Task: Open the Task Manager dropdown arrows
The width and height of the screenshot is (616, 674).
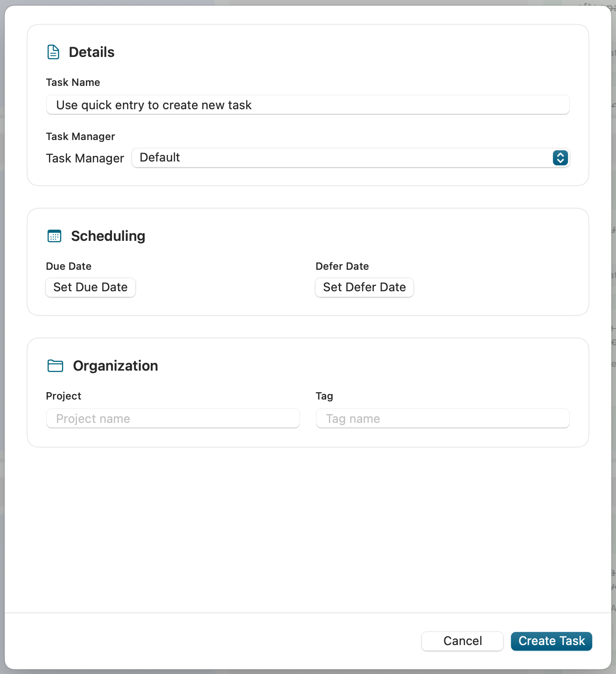Action: click(x=560, y=158)
